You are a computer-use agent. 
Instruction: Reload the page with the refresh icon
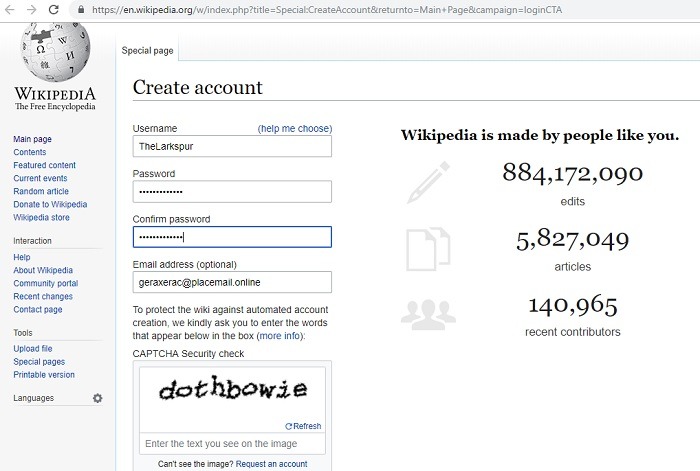tap(54, 9)
